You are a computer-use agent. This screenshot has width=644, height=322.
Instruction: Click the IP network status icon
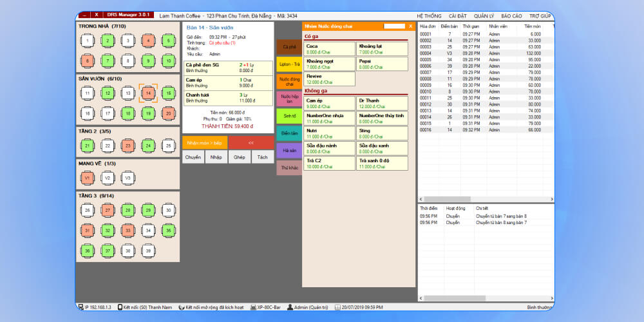point(80,308)
